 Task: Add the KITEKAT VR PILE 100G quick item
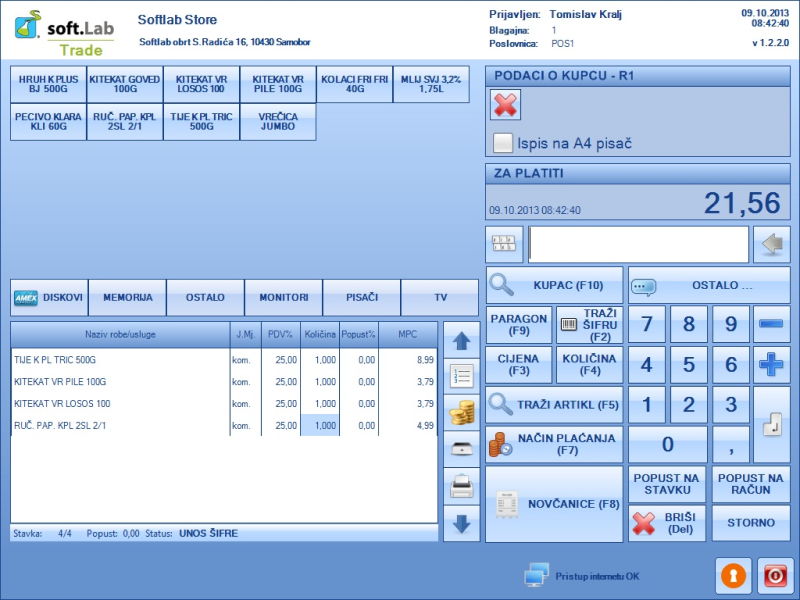[x=278, y=85]
